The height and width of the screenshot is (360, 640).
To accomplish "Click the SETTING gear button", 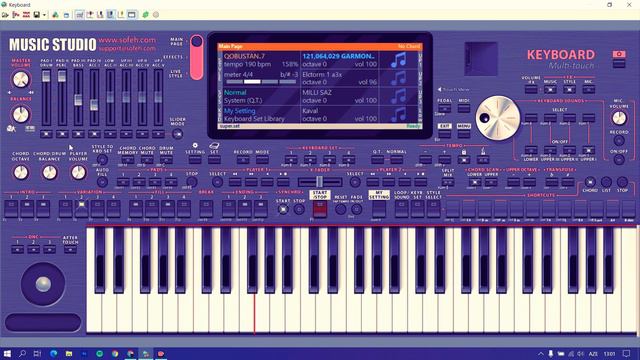I will pos(195,159).
